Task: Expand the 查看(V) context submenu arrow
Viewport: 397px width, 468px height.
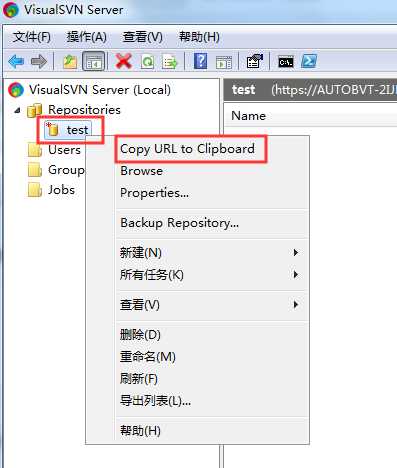Action: click(x=295, y=305)
